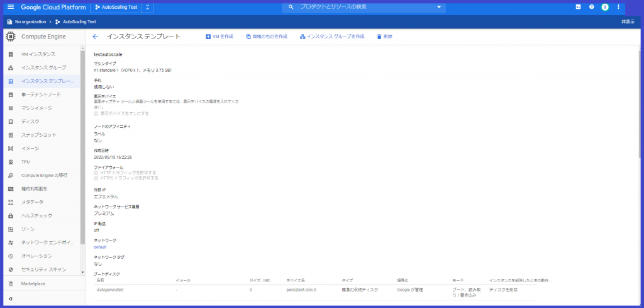
Task: Click the セキュリティ スキャン shield icon
Action: coord(11,270)
